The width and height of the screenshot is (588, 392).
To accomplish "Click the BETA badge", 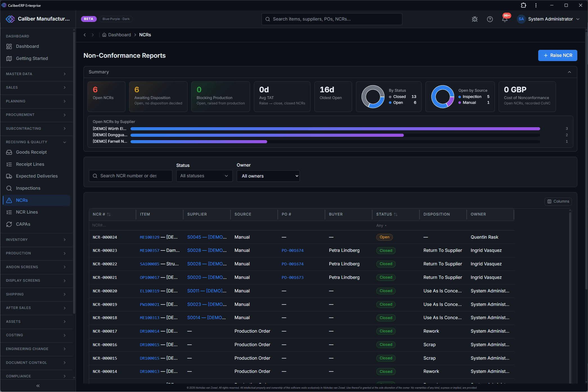I will 89,19.
